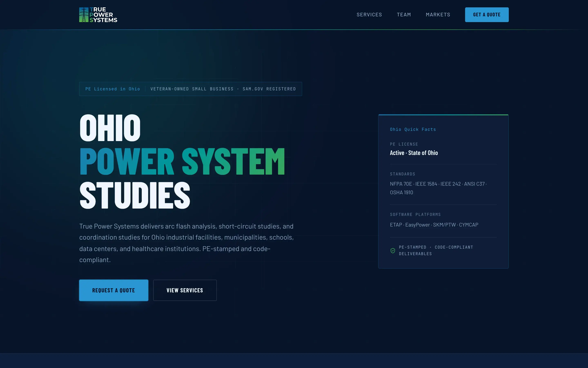Click the Get a Quote header button
Image resolution: width=588 pixels, height=368 pixels.
487,15
